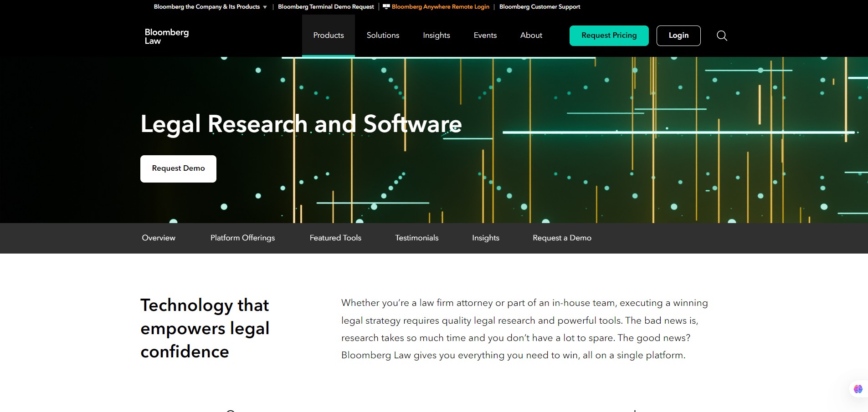Open Bloomberg Customer Support link
The width and height of the screenshot is (868, 412).
(x=539, y=7)
